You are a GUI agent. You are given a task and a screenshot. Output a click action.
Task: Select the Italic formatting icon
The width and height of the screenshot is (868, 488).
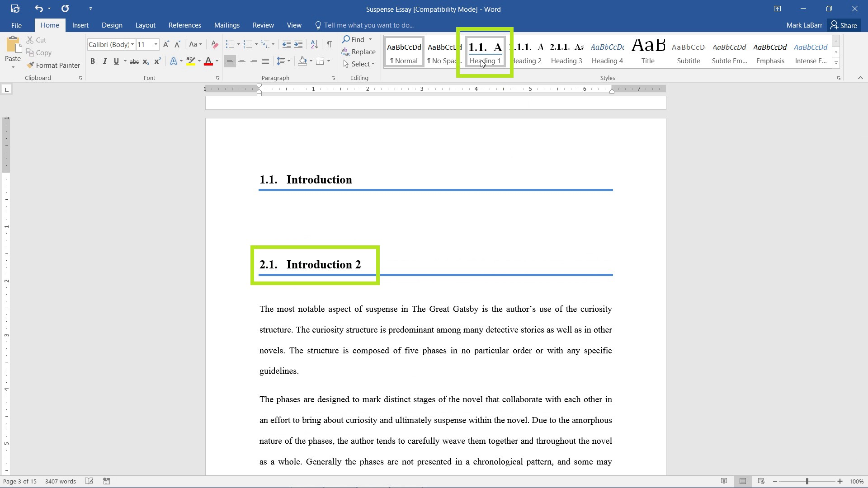click(105, 61)
